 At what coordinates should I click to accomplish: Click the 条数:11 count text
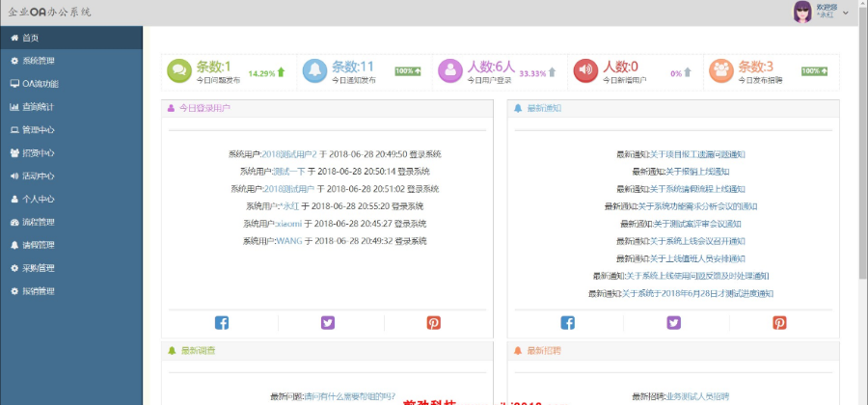pos(353,67)
